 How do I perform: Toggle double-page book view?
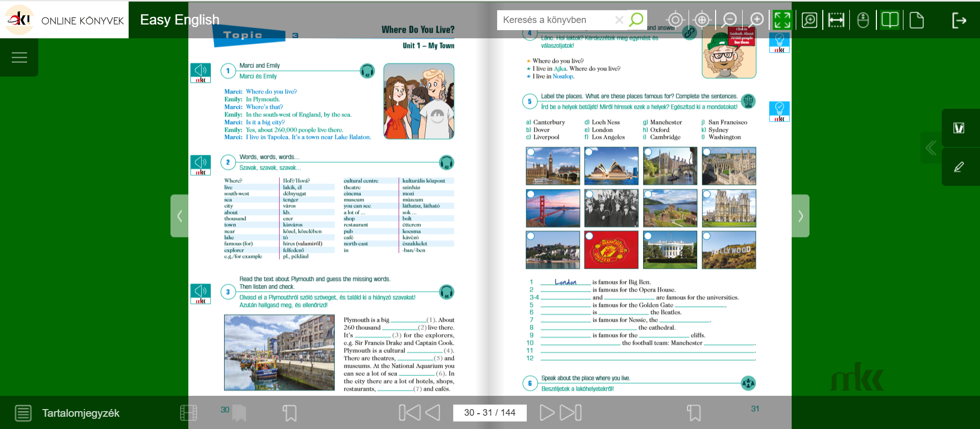coord(890,20)
